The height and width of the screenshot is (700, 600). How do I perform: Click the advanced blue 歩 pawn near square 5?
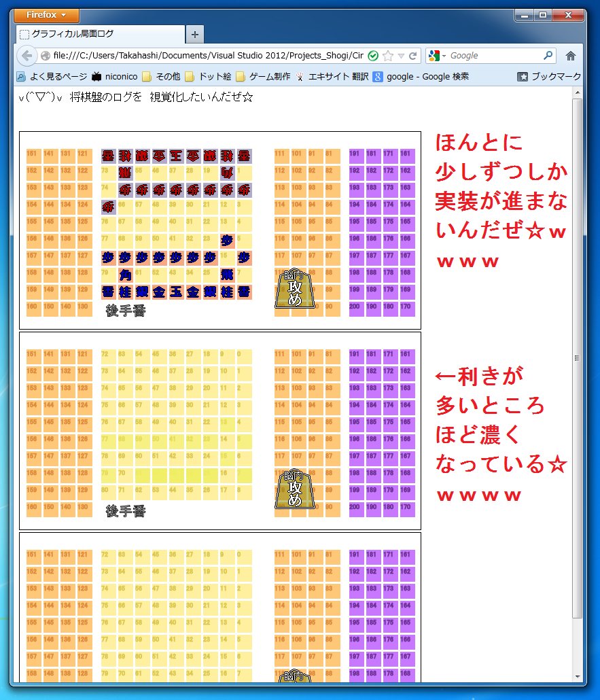point(227,241)
